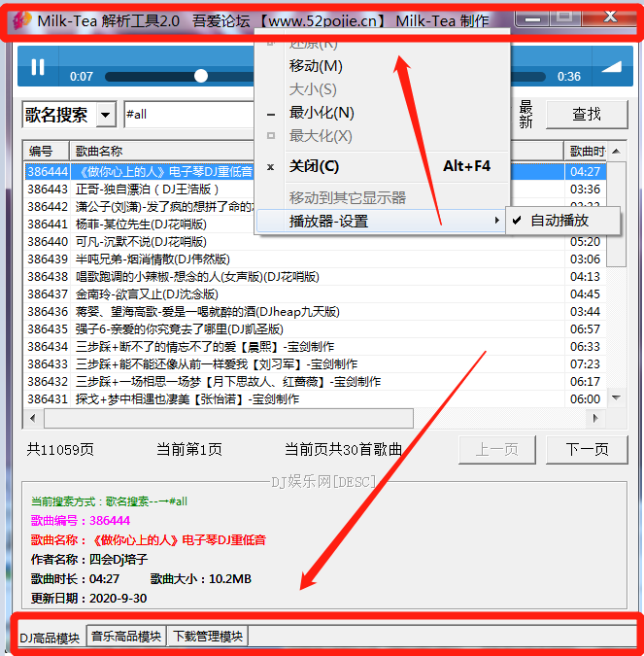The height and width of the screenshot is (656, 644).
Task: Click the volume triangle icon in player
Action: point(611,67)
